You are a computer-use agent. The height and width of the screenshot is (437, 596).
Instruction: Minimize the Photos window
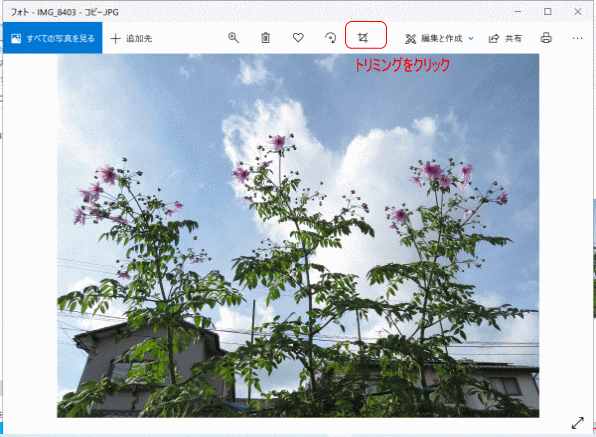[x=518, y=12]
